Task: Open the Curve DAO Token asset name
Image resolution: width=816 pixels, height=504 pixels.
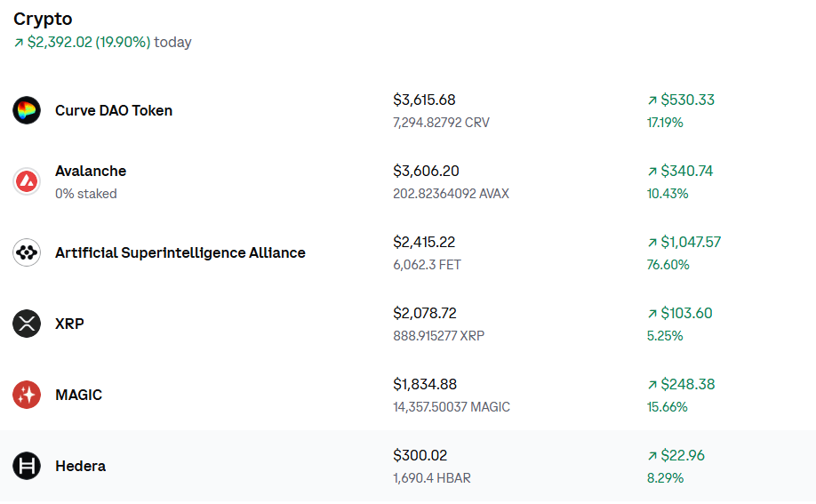Action: 114,110
